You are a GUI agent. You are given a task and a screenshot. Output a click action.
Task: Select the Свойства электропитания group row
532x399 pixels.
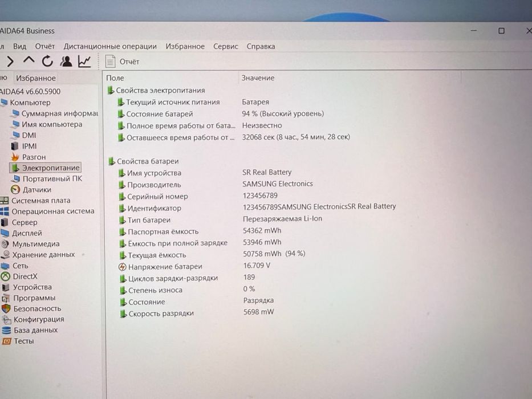pos(156,90)
